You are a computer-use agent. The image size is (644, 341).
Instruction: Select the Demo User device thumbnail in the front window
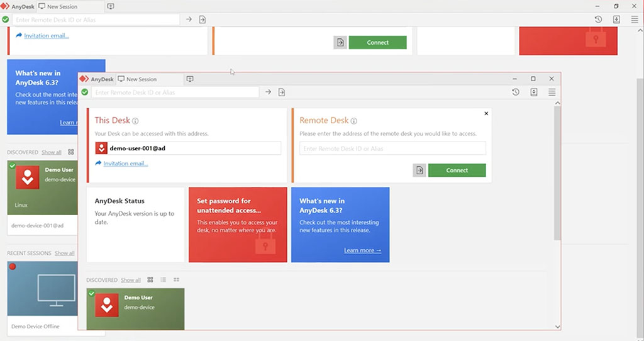136,309
